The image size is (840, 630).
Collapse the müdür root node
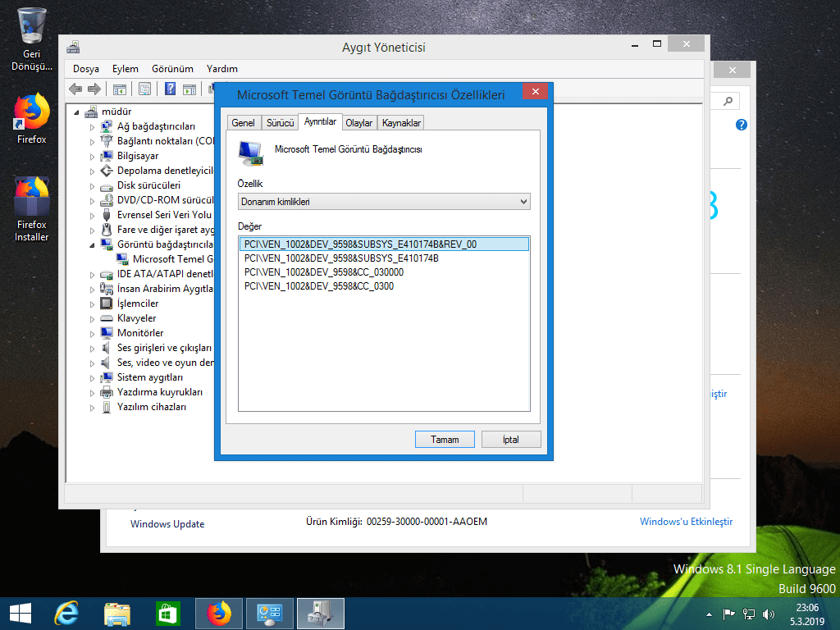point(76,112)
